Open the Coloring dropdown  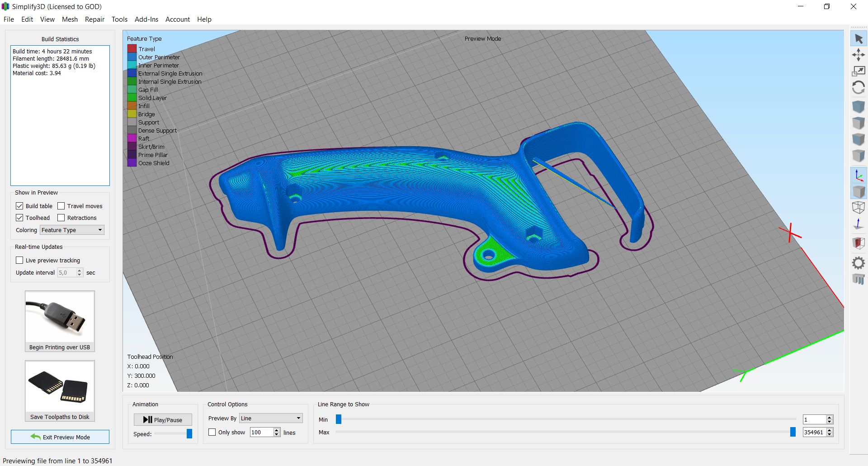tap(72, 230)
